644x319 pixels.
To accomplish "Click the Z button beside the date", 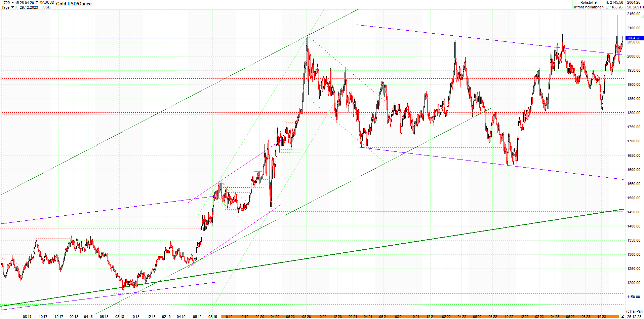I will (x=622, y=316).
